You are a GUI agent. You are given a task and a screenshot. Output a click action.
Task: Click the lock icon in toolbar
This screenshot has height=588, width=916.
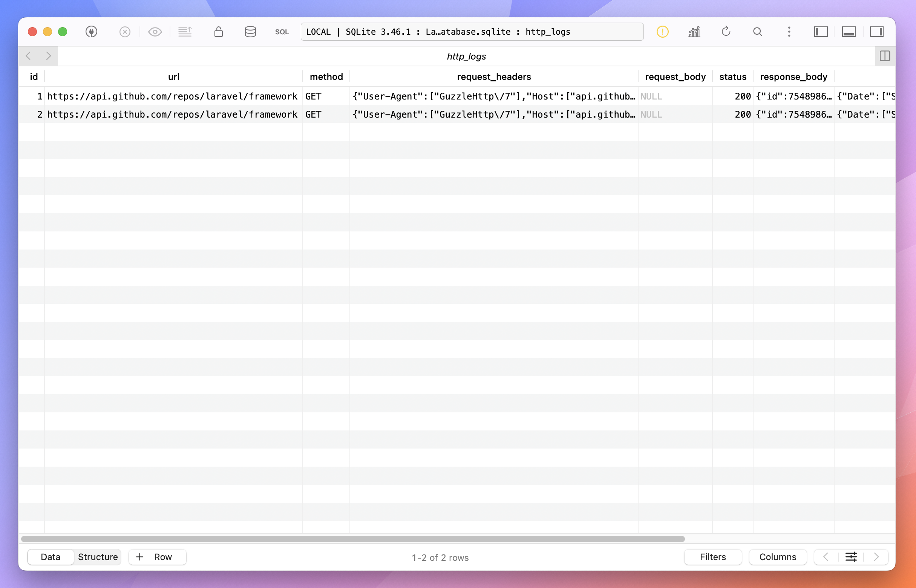[219, 32]
